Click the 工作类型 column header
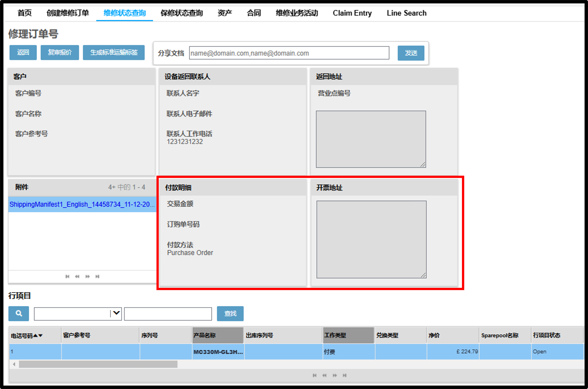This screenshot has width=588, height=389. 348,335
